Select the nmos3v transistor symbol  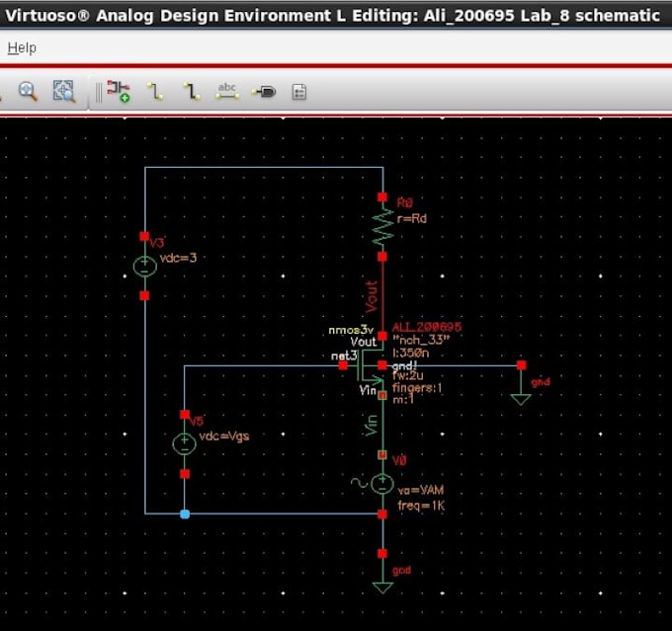370,365
